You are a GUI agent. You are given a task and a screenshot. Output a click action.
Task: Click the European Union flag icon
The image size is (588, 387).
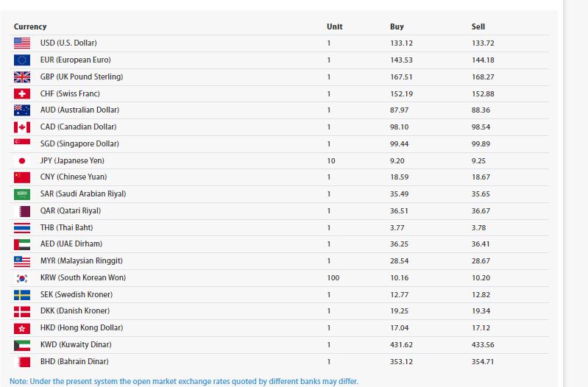(21, 60)
